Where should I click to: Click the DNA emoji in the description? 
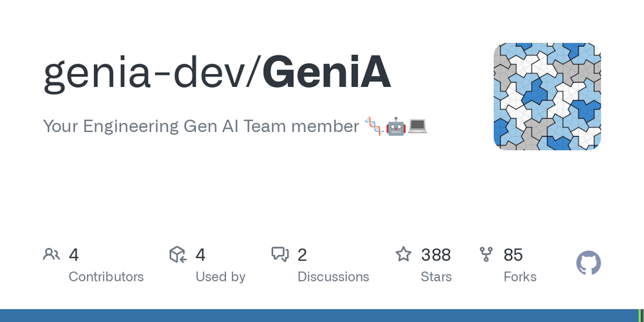click(x=375, y=126)
